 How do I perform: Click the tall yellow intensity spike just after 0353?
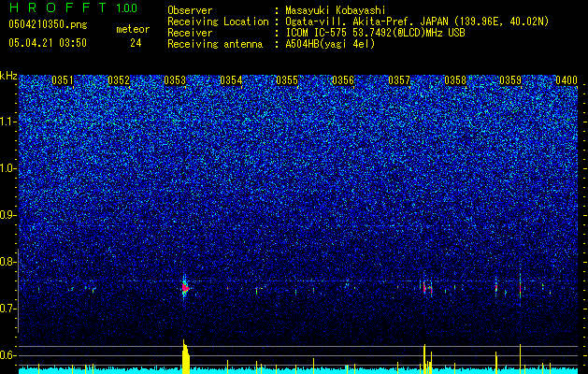point(186,357)
